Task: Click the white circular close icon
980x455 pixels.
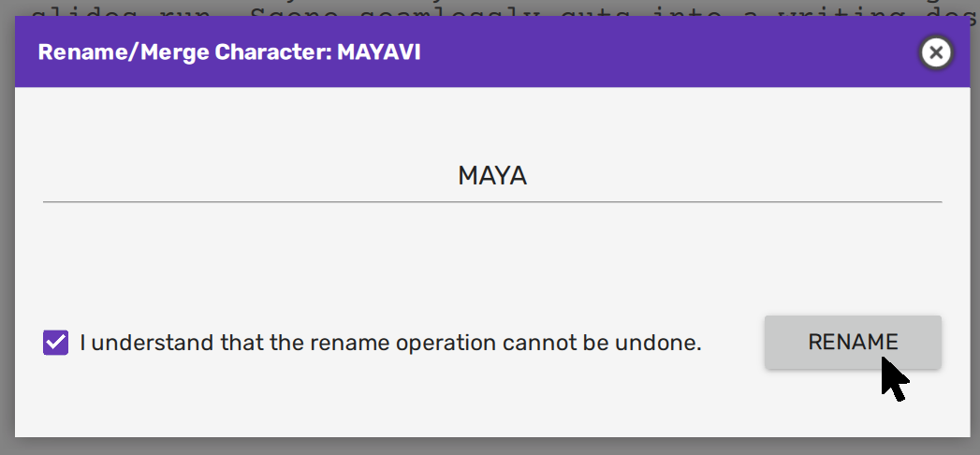Action: coord(935,52)
